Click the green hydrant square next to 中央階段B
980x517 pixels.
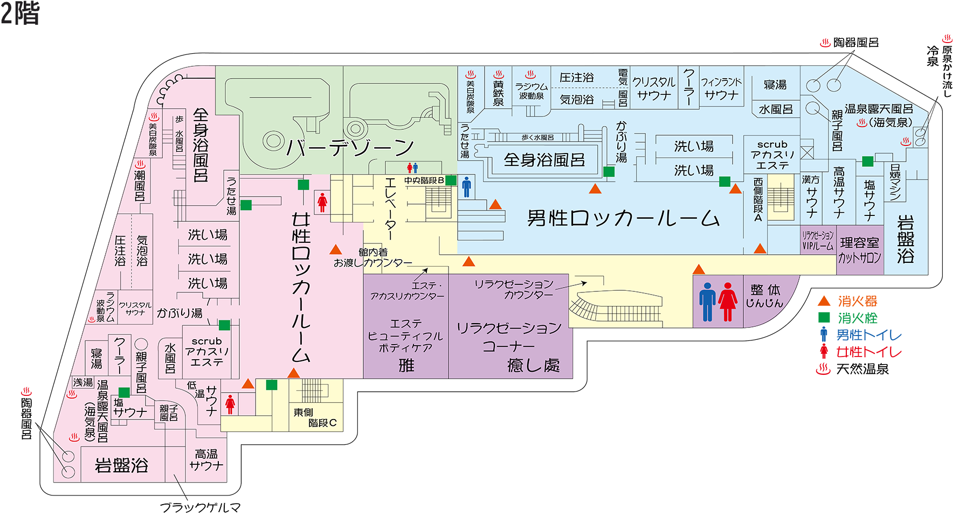click(x=451, y=180)
